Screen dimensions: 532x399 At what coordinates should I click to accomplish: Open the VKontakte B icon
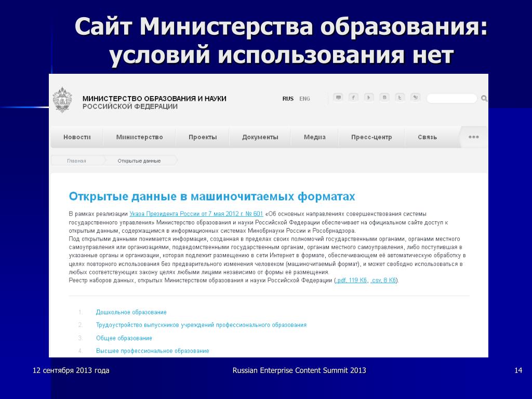pyautogui.click(x=384, y=98)
